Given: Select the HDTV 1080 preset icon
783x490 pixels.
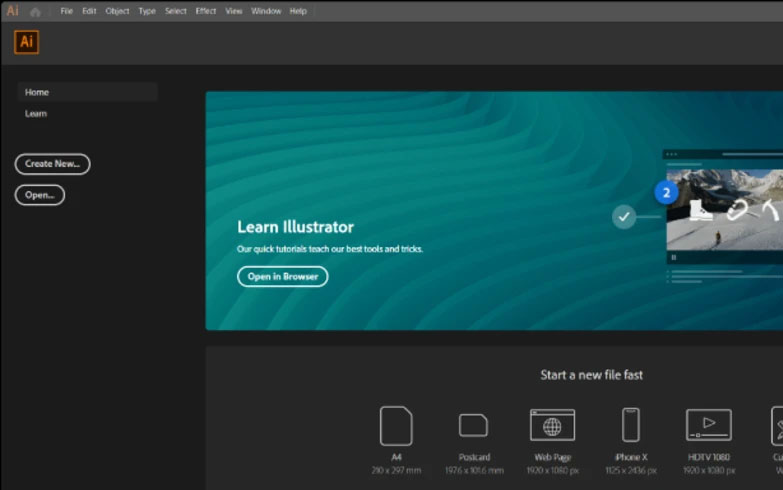Looking at the screenshot, I should (709, 425).
